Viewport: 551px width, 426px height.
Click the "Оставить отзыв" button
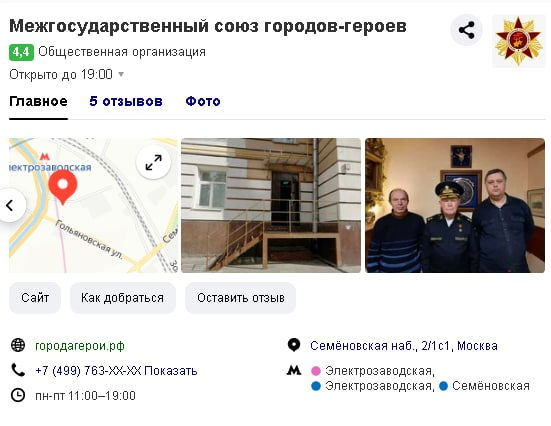[241, 298]
